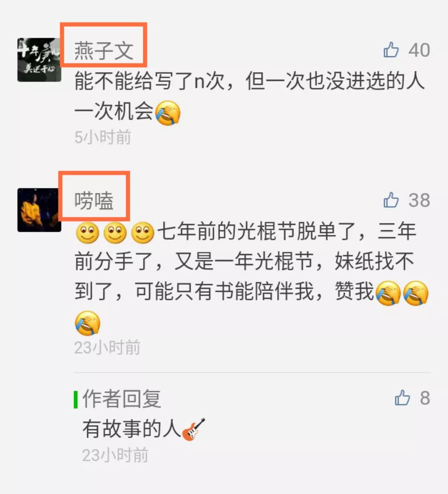Tap the author reply text 有故事的人
This screenshot has height=494, width=448.
[x=132, y=429]
